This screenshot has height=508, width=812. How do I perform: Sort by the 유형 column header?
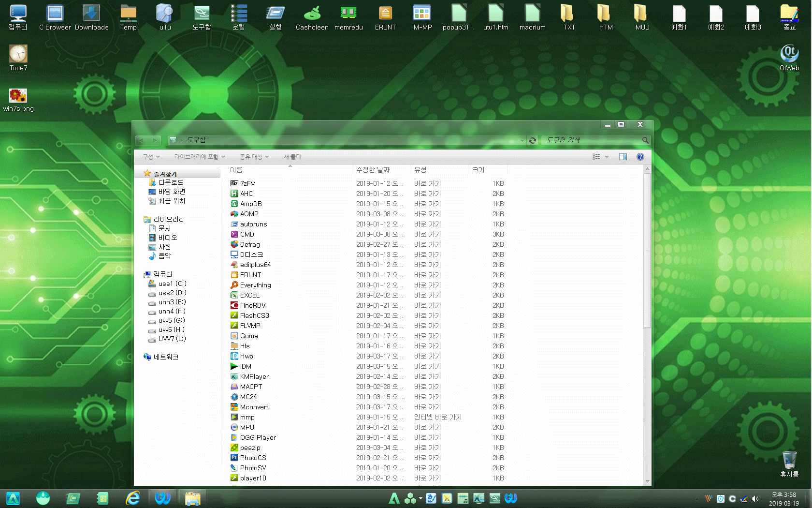coord(440,170)
